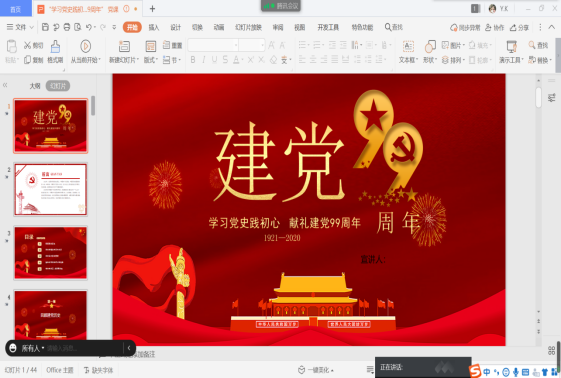The height and width of the screenshot is (378, 561).
Task: Open the 演示工具 presentation tools icon
Action: coord(511,46)
